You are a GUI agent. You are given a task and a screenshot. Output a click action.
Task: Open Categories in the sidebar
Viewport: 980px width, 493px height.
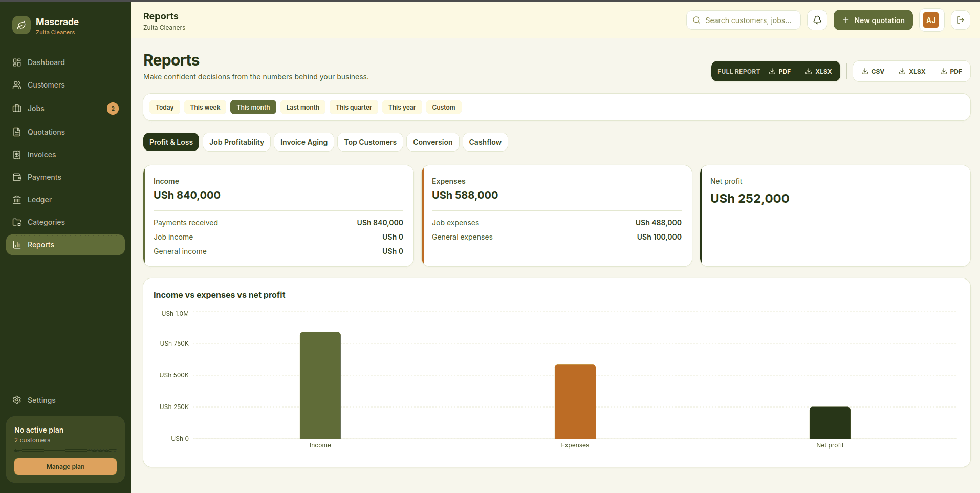point(66,222)
